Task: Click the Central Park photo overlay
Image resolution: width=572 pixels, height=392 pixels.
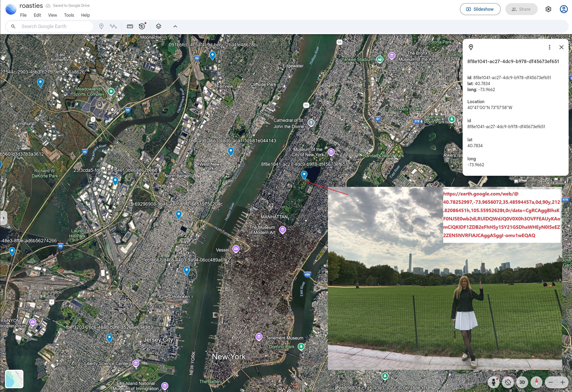Action: [445, 278]
